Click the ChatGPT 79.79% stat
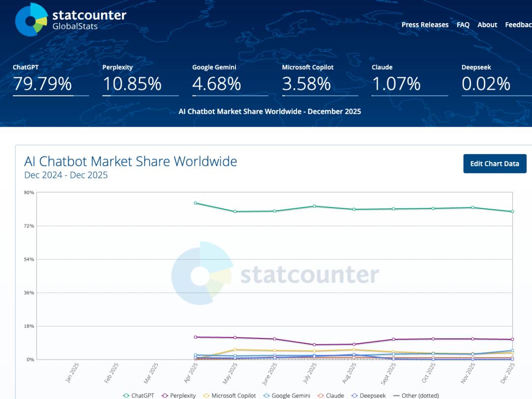Screen dimensions: 532x399 42,84
